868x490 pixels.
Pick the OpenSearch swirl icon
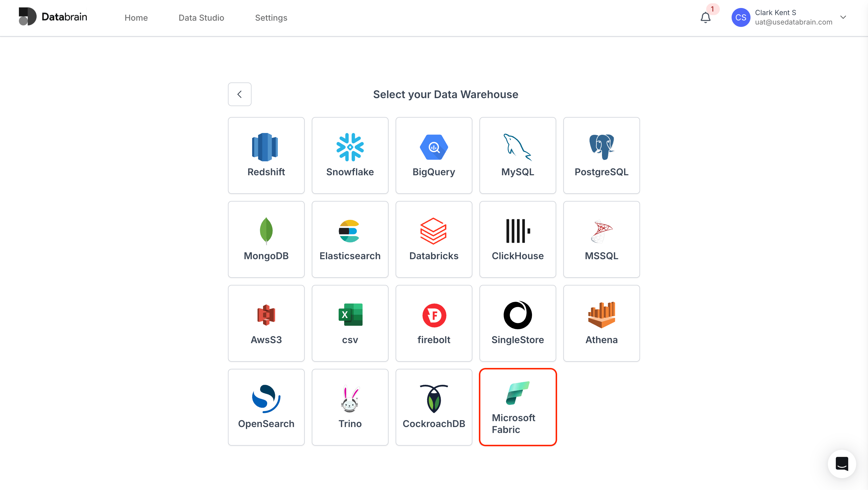pyautogui.click(x=266, y=399)
